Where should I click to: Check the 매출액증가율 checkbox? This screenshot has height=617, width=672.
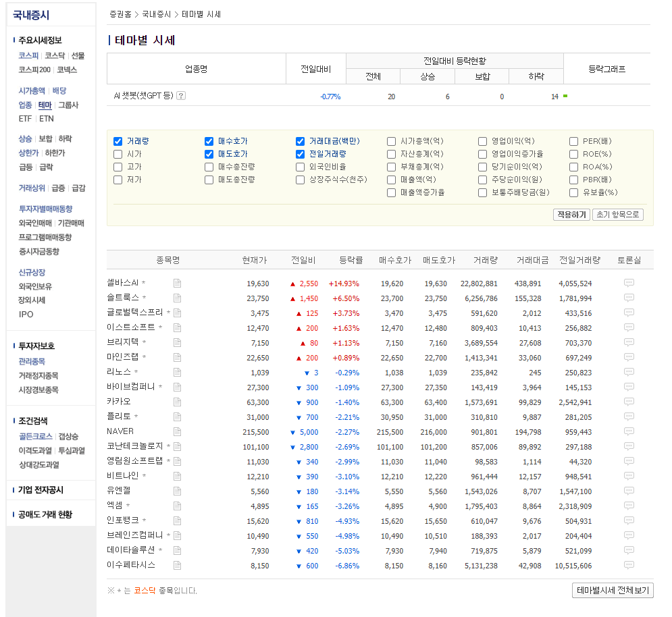391,193
